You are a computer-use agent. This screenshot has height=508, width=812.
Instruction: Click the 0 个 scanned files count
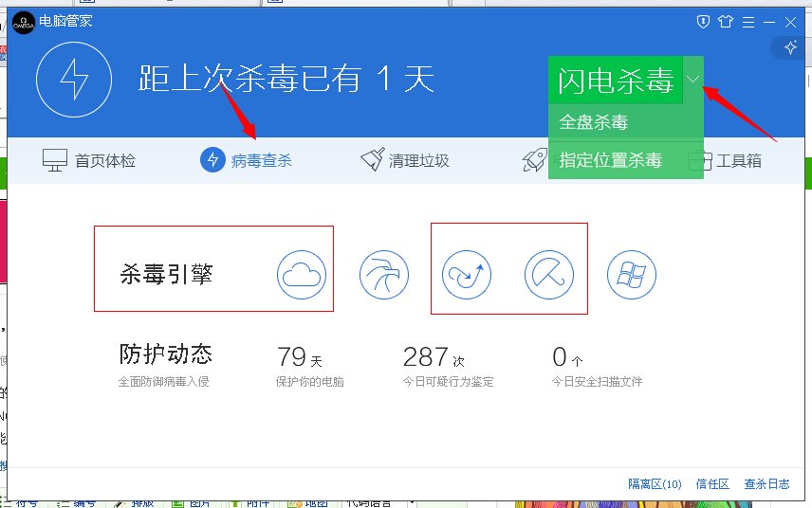[567, 357]
